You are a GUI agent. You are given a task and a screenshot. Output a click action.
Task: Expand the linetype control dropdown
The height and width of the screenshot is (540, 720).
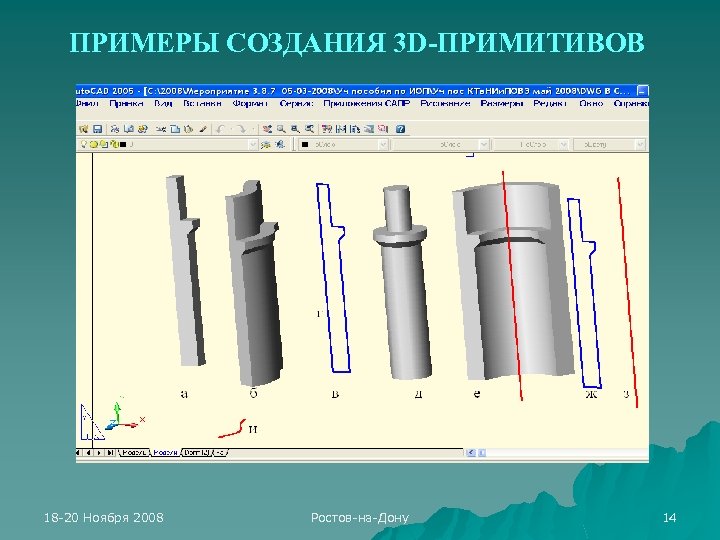coord(484,145)
